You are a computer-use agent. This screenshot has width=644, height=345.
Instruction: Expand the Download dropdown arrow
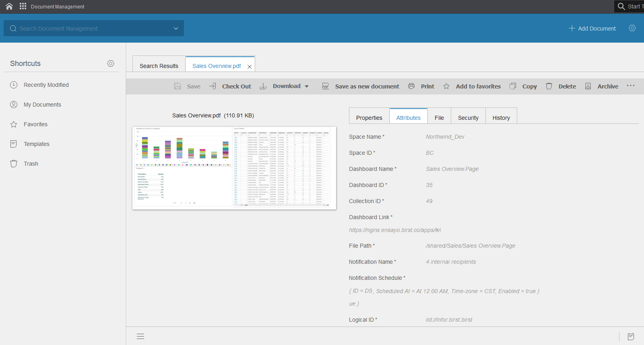coord(307,86)
